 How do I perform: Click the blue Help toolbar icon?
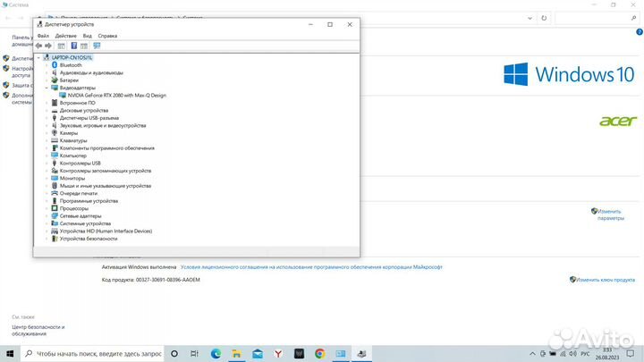(x=74, y=46)
